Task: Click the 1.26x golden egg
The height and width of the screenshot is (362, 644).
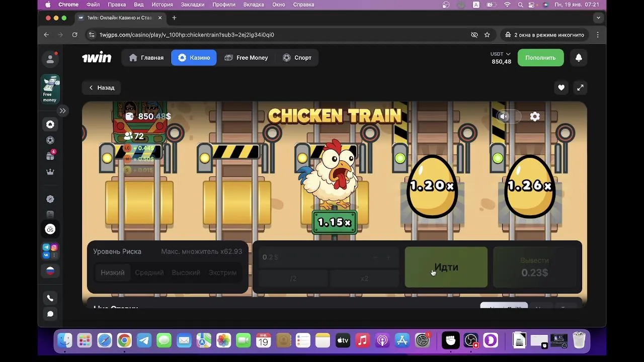Action: tap(529, 186)
